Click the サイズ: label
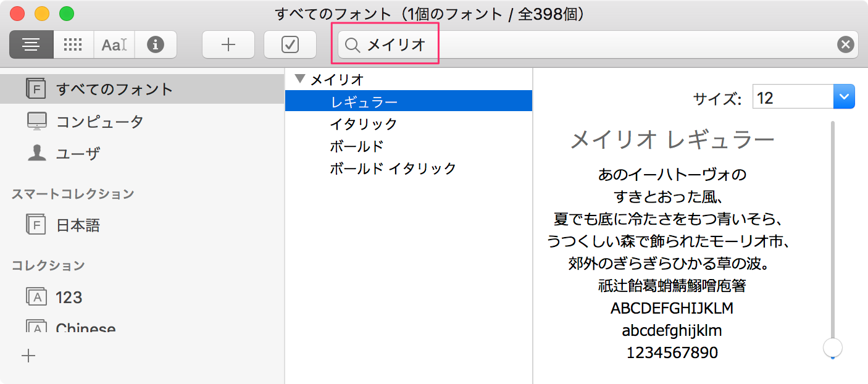868x384 pixels. point(717,98)
